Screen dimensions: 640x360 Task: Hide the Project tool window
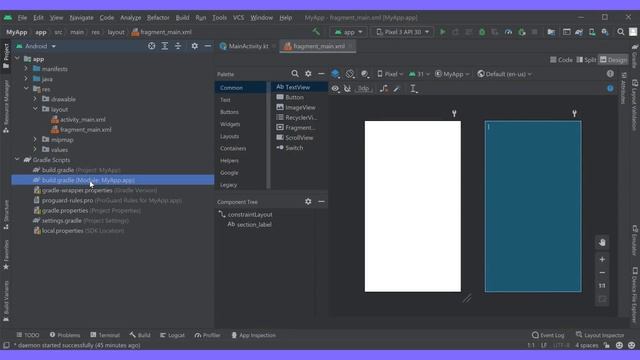[x=208, y=46]
